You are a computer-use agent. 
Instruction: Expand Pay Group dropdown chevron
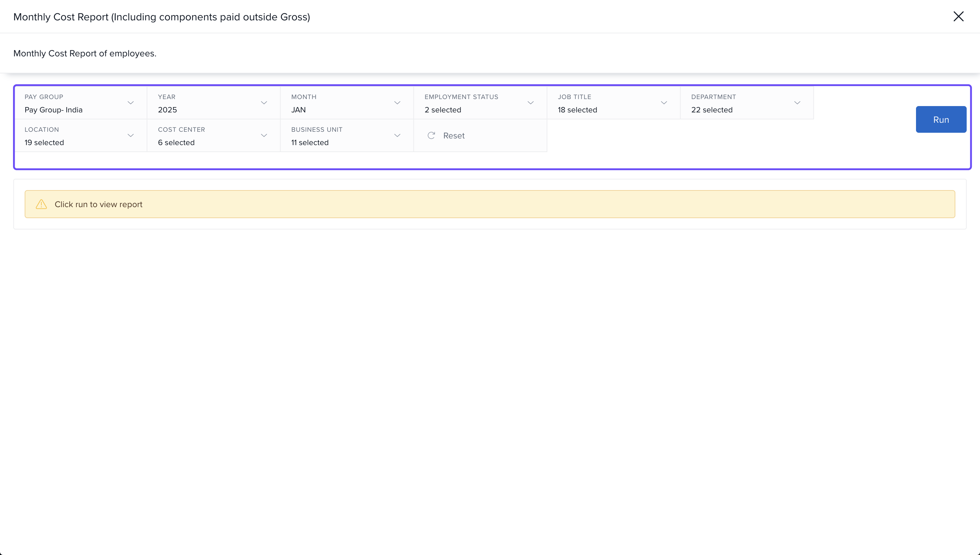coord(131,103)
